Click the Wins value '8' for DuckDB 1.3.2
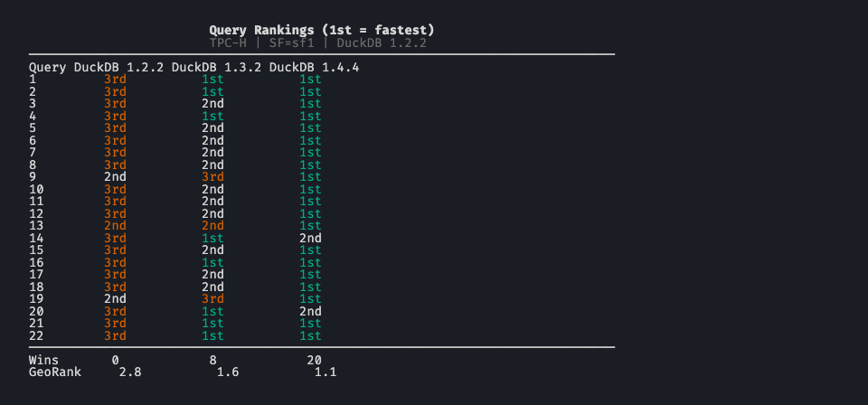This screenshot has height=405, width=868. click(x=212, y=360)
